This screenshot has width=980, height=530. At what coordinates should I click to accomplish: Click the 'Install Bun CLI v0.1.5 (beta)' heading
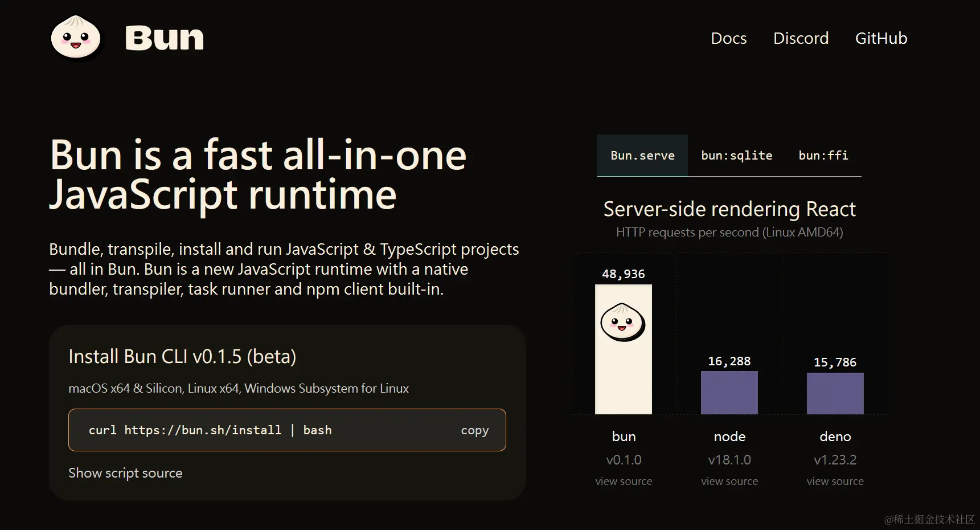182,357
